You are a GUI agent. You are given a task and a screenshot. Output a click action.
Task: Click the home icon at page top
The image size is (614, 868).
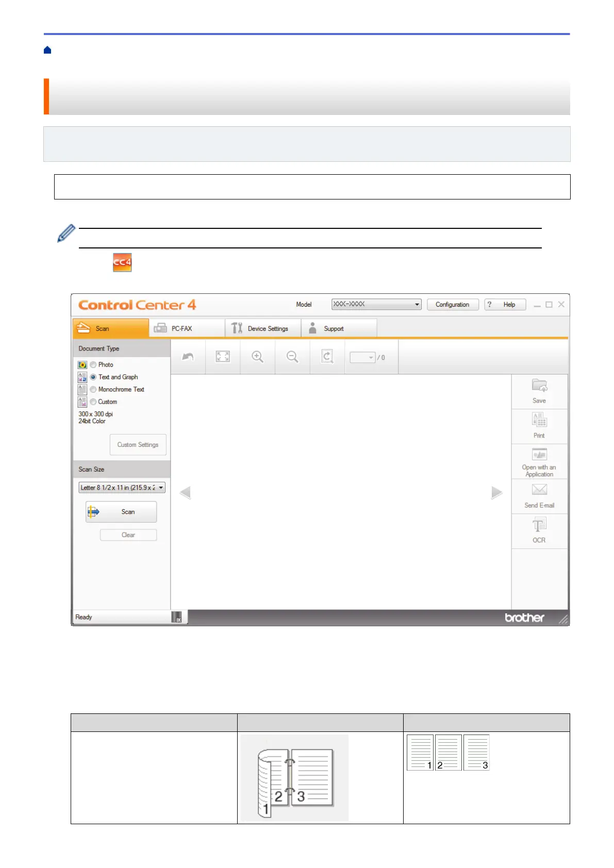47,50
